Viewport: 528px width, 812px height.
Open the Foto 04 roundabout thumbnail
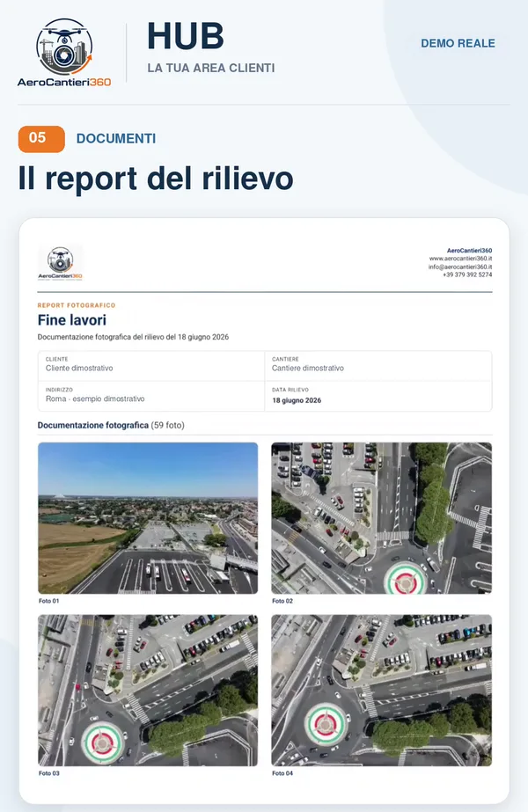click(x=381, y=691)
